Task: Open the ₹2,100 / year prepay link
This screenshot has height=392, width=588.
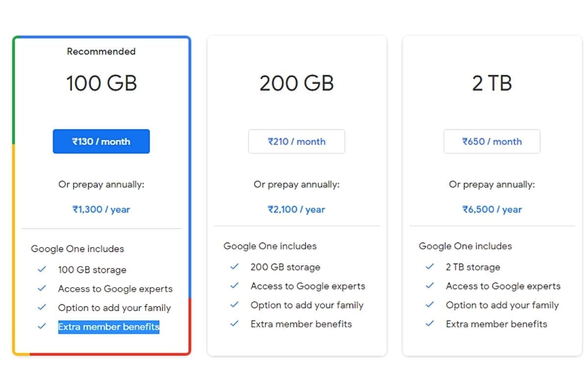Action: point(296,209)
